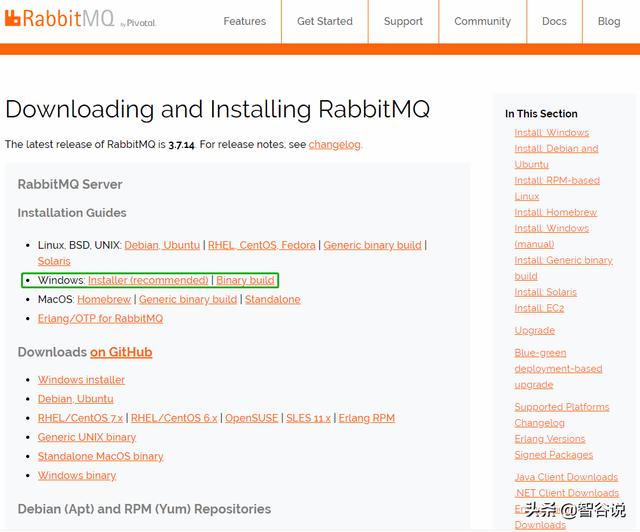The image size is (640, 532).
Task: Open the Windows binary download link
Action: coord(77,476)
